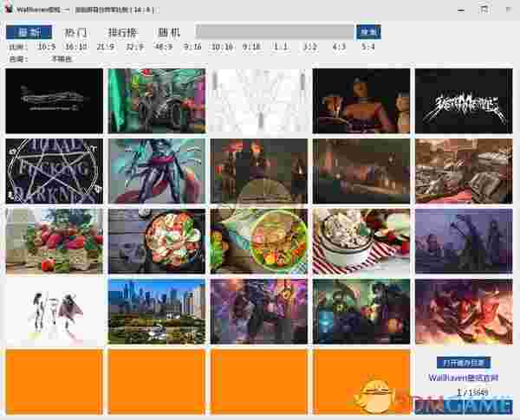Viewport: 520px width, 420px height.
Task: Open the teal armored warriors wallpaper
Action: coord(361,311)
